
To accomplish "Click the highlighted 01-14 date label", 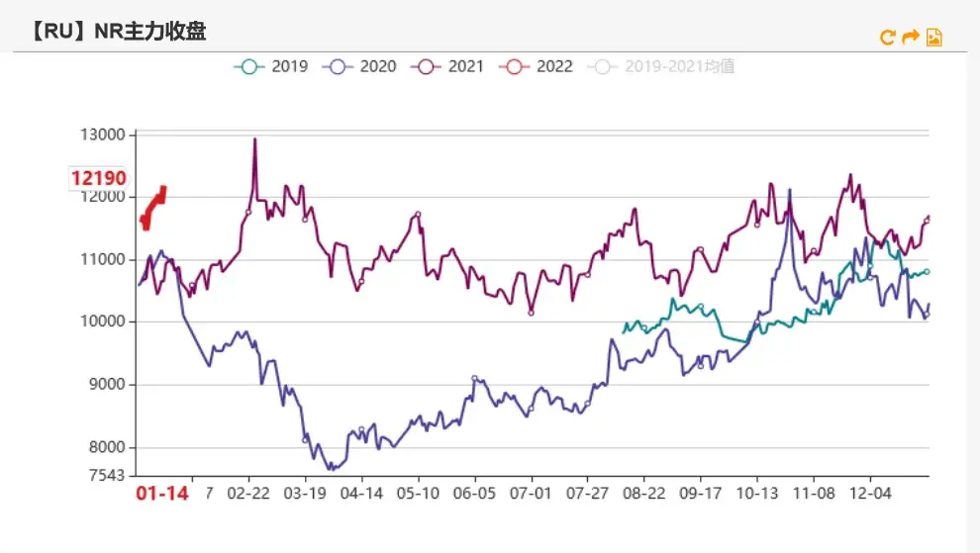I will [x=161, y=494].
